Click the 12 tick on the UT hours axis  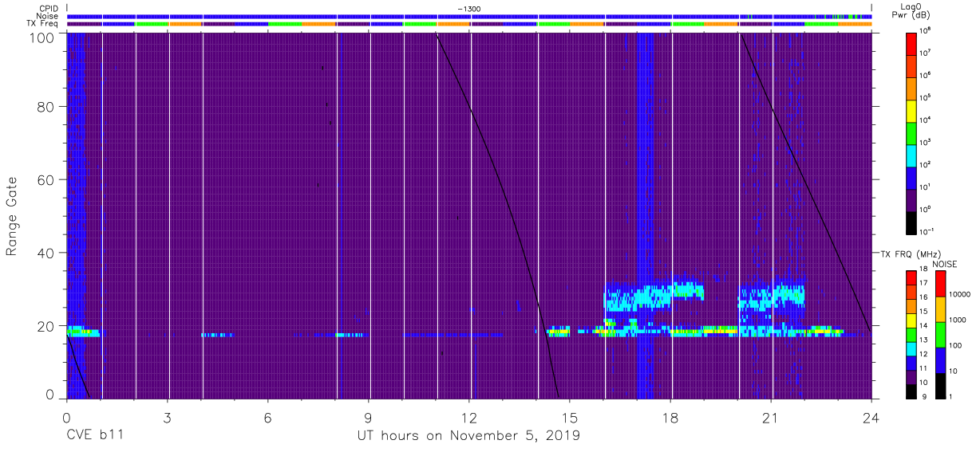469,417
